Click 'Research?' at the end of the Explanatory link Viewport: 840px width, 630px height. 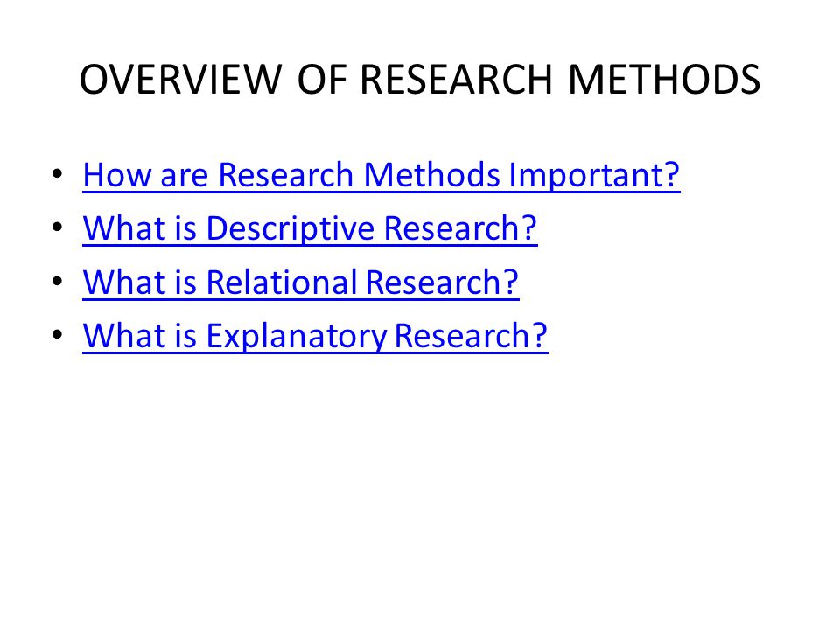click(471, 336)
